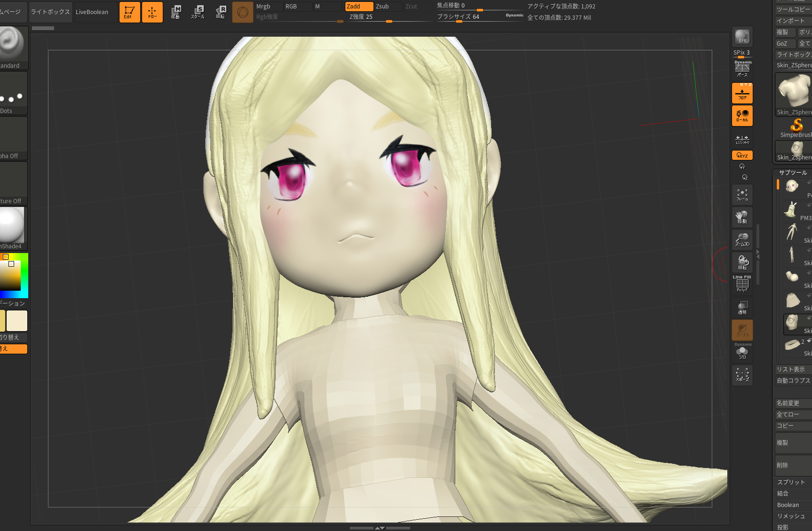Toggle the Draw mode button beside Edit
The width and height of the screenshot is (812, 531).
tap(152, 12)
